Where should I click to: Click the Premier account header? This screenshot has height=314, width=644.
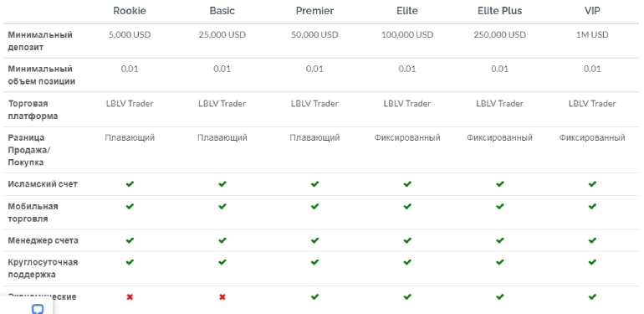point(314,11)
